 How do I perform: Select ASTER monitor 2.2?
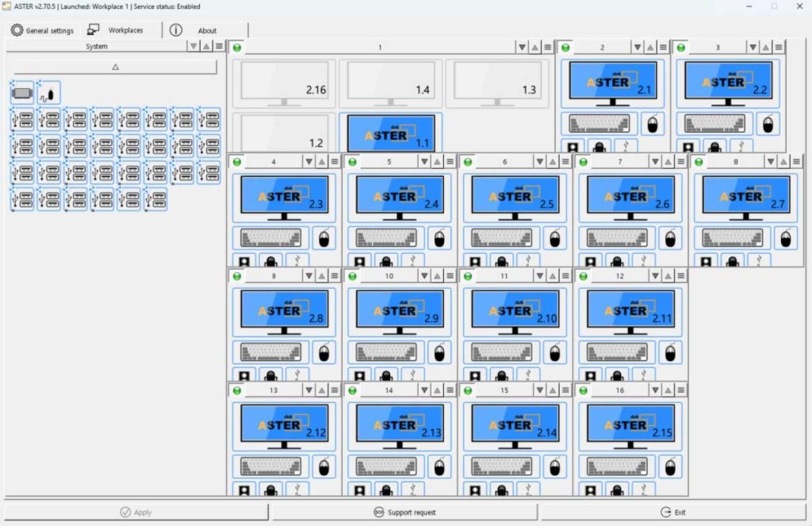[728, 83]
